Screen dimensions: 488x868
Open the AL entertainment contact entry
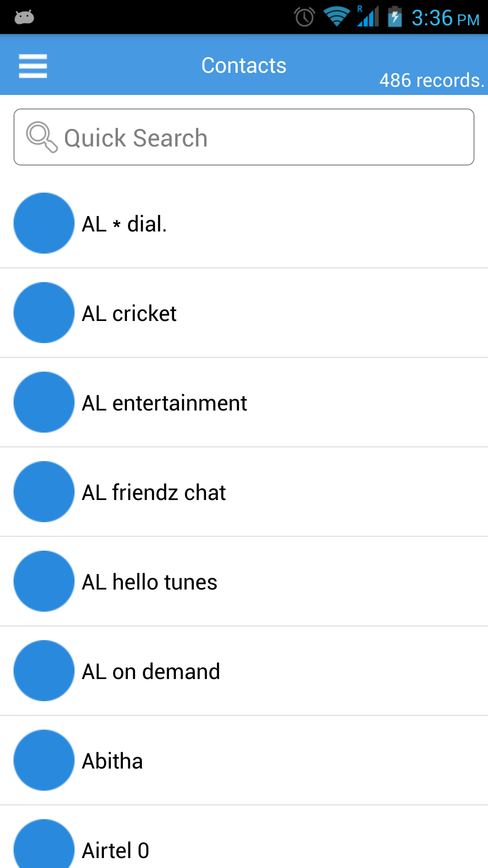(x=164, y=403)
